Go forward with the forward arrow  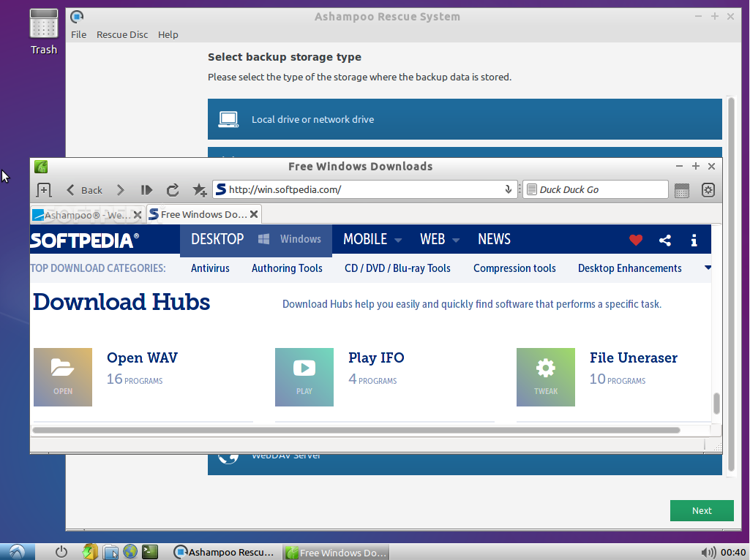point(121,190)
